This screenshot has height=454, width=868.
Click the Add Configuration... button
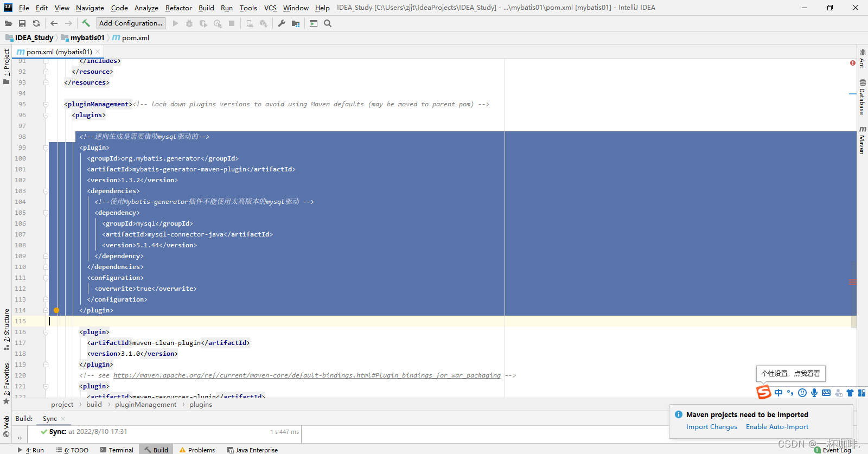click(131, 23)
